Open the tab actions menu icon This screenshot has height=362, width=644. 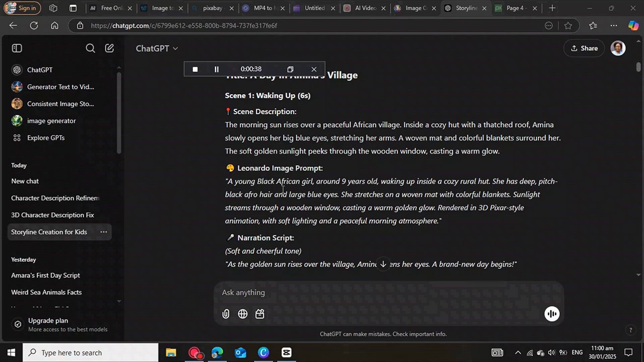73,8
